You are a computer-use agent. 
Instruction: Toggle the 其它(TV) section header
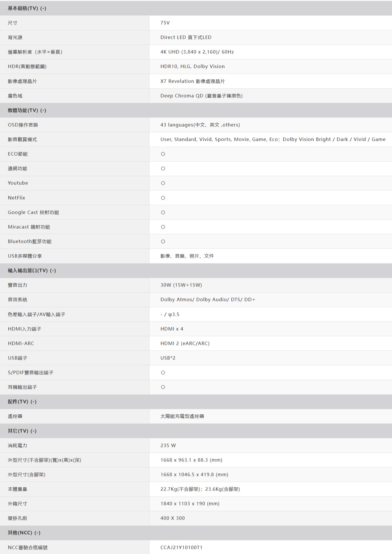(x=196, y=431)
